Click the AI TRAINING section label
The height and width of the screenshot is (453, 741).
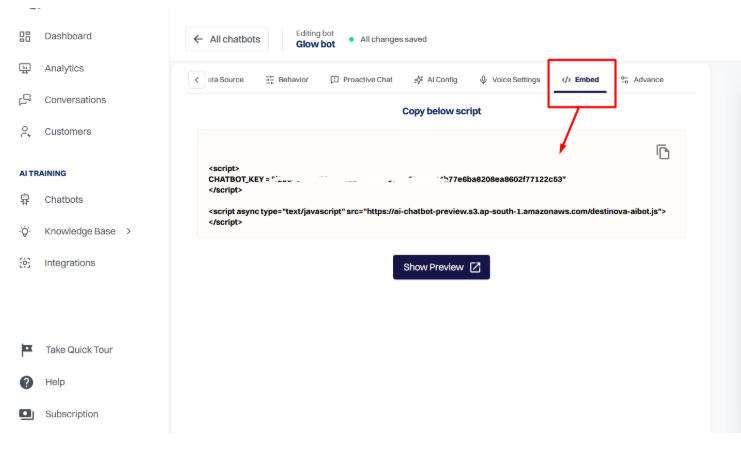tap(43, 173)
